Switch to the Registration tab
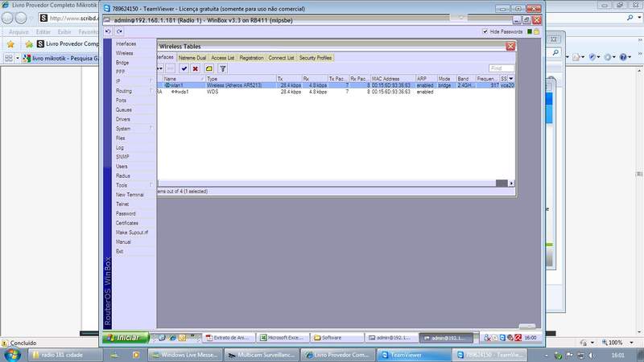Image resolution: width=644 pixels, height=362 pixels. click(x=251, y=58)
